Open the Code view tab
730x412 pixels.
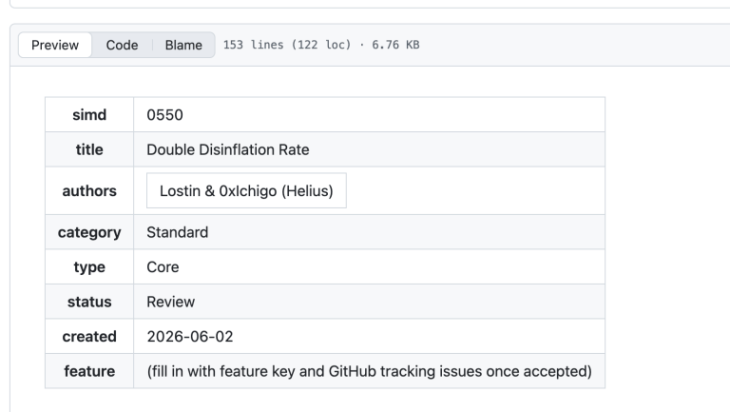click(122, 45)
